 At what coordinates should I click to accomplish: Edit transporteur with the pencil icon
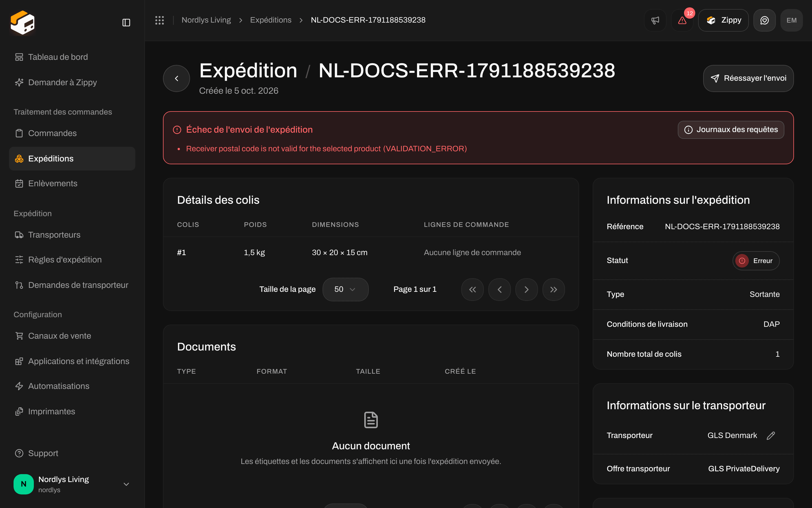771,435
